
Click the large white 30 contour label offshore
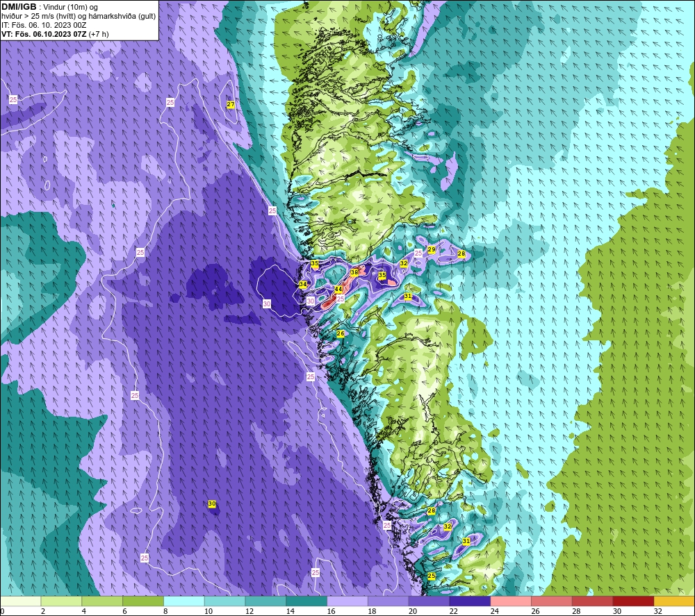pos(266,303)
